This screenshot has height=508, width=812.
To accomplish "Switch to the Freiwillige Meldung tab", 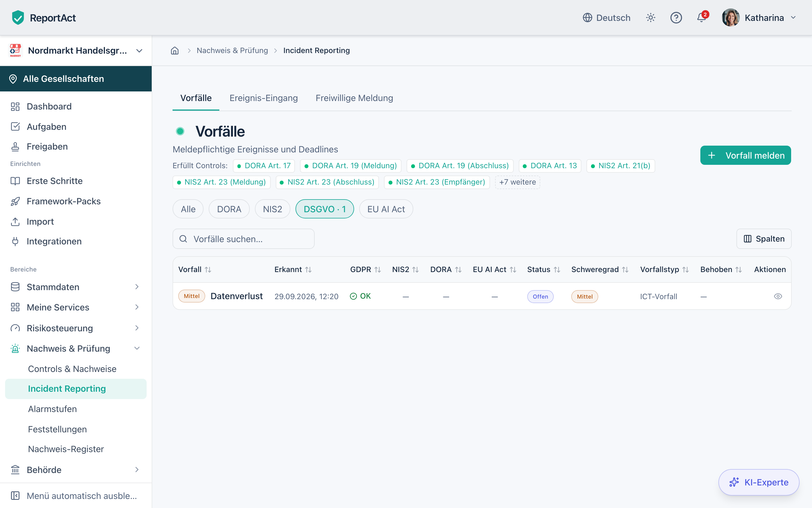I will [354, 98].
